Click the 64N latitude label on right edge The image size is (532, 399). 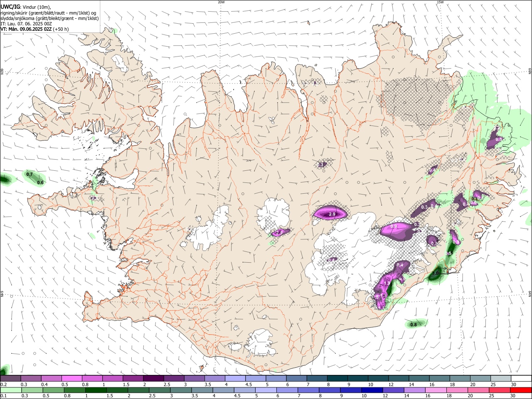point(530,293)
